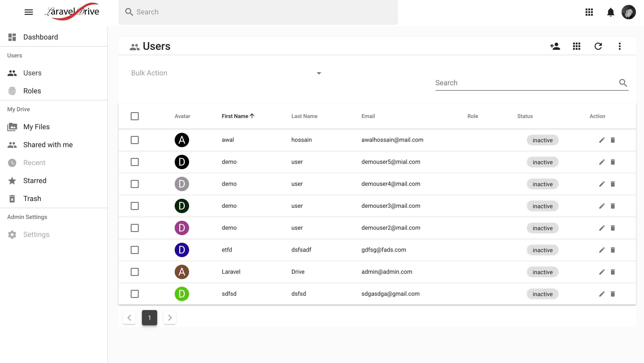Image resolution: width=644 pixels, height=363 pixels.
Task: Go to My Files
Action: 54,127
